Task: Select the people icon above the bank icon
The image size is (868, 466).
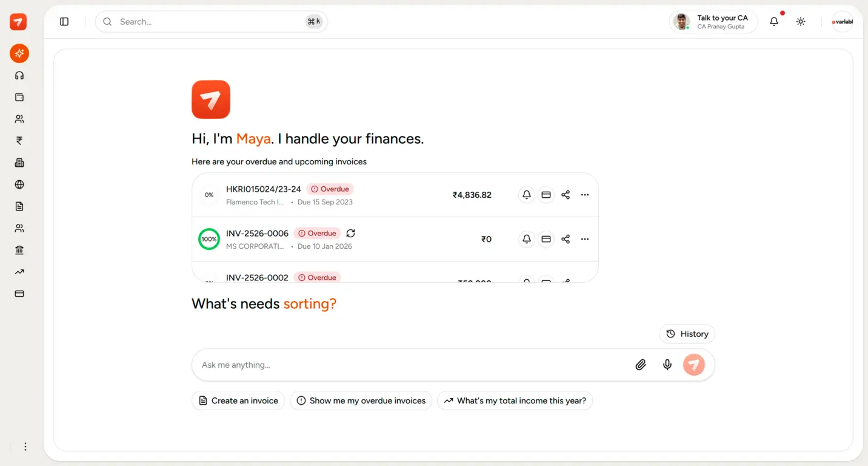Action: [19, 228]
